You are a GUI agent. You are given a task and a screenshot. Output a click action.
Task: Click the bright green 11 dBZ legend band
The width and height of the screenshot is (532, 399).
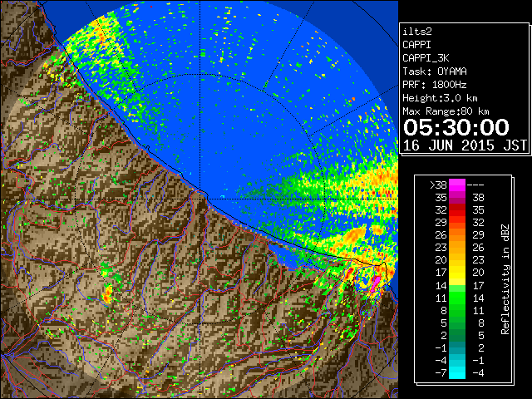pyautogui.click(x=457, y=298)
